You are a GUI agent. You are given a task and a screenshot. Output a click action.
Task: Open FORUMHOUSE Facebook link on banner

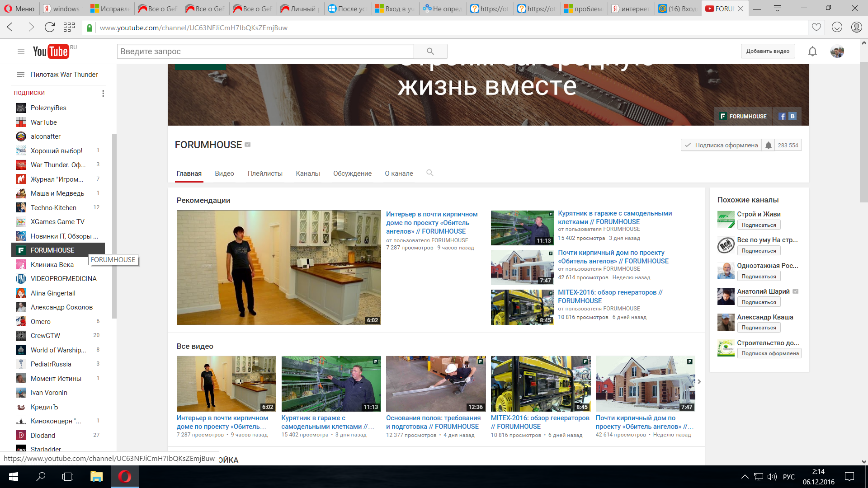coord(783,117)
